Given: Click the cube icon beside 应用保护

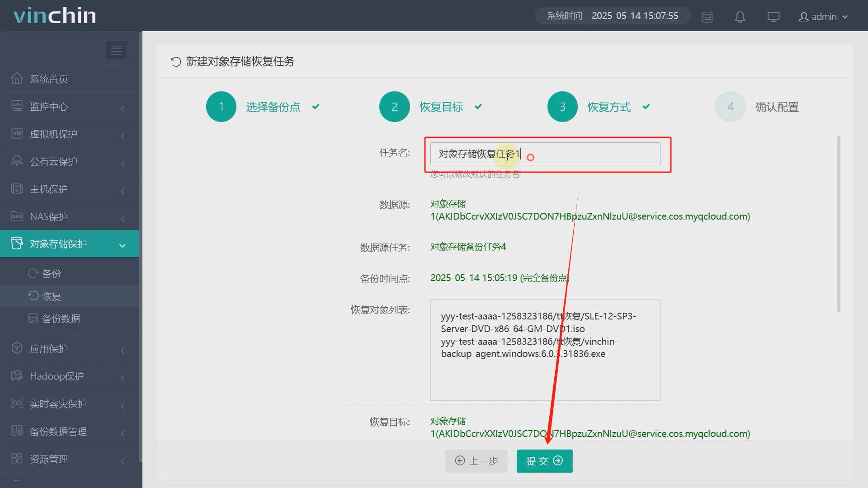Looking at the screenshot, I should coord(17,348).
